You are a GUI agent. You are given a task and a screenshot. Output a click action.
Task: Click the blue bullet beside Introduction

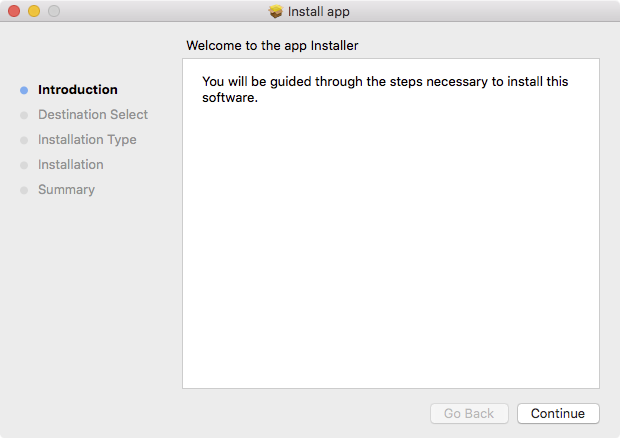click(24, 90)
